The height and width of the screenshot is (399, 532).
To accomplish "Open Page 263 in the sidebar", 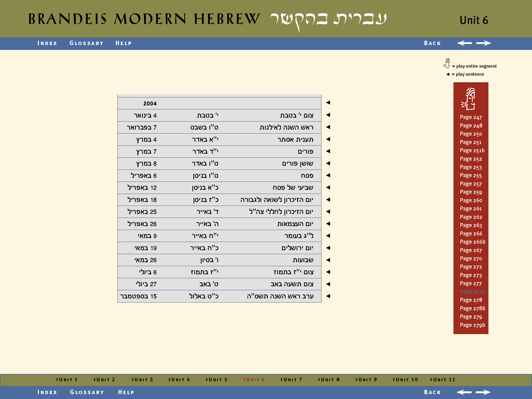I will point(471,225).
